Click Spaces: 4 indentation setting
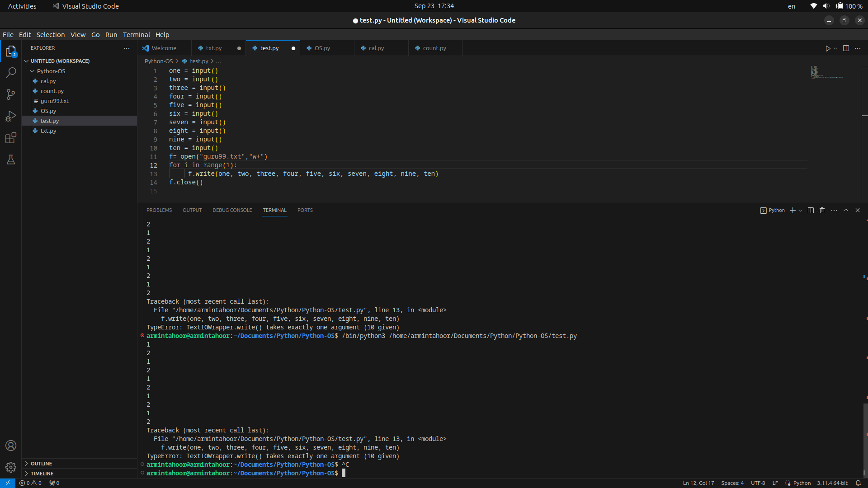The image size is (868, 488). click(732, 483)
